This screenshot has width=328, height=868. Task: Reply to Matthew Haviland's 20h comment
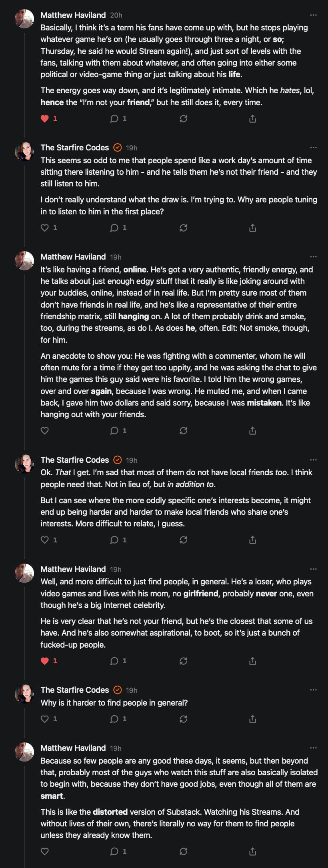coord(114,118)
